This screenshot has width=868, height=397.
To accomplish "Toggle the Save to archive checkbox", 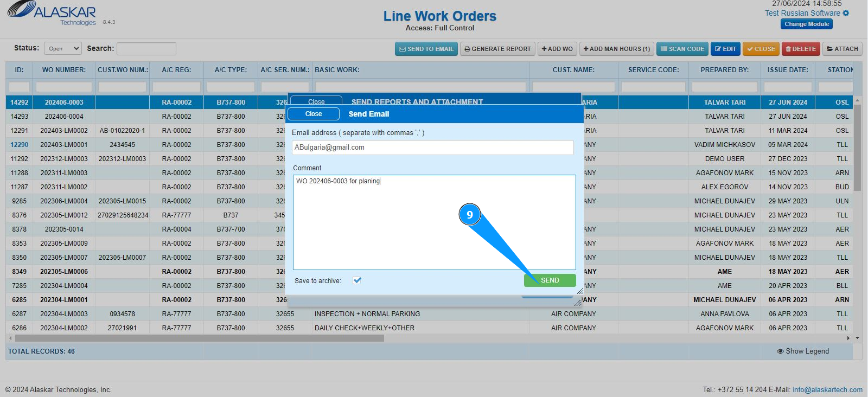I will tap(357, 280).
